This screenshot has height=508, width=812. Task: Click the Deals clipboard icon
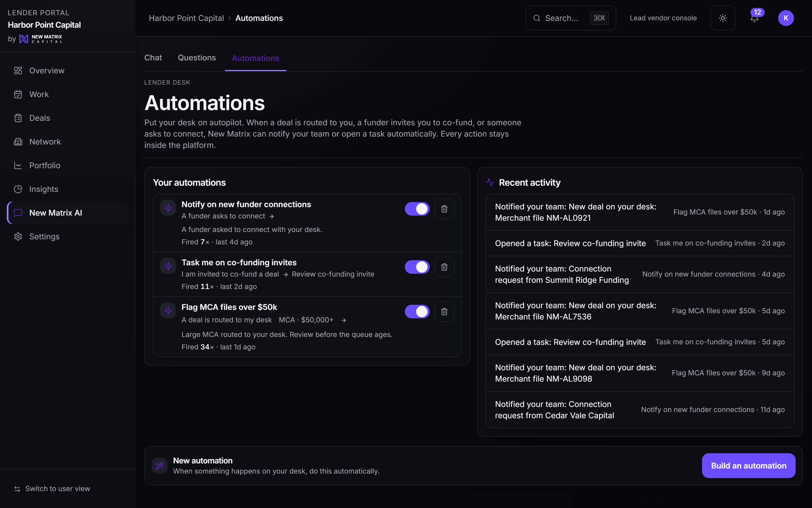point(18,118)
